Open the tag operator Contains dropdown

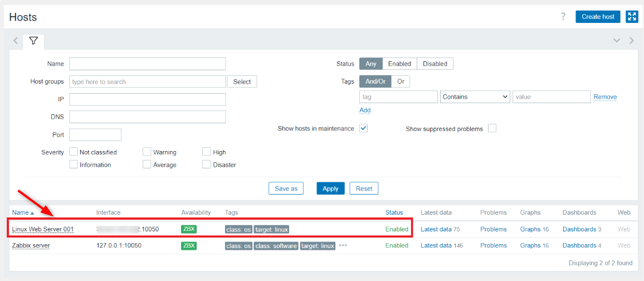tap(475, 97)
